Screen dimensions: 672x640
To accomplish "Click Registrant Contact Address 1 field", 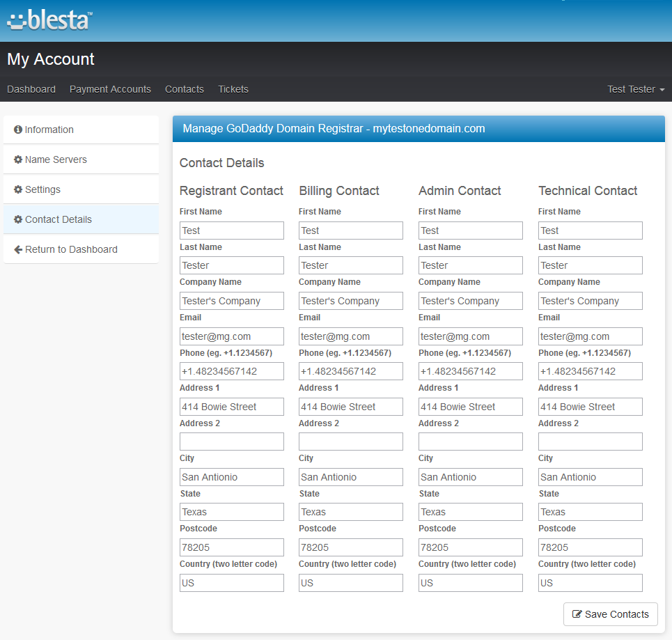I will (x=232, y=407).
